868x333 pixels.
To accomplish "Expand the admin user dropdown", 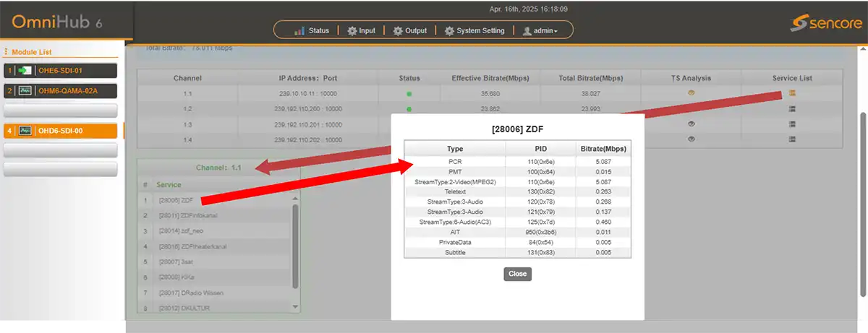I will click(540, 30).
